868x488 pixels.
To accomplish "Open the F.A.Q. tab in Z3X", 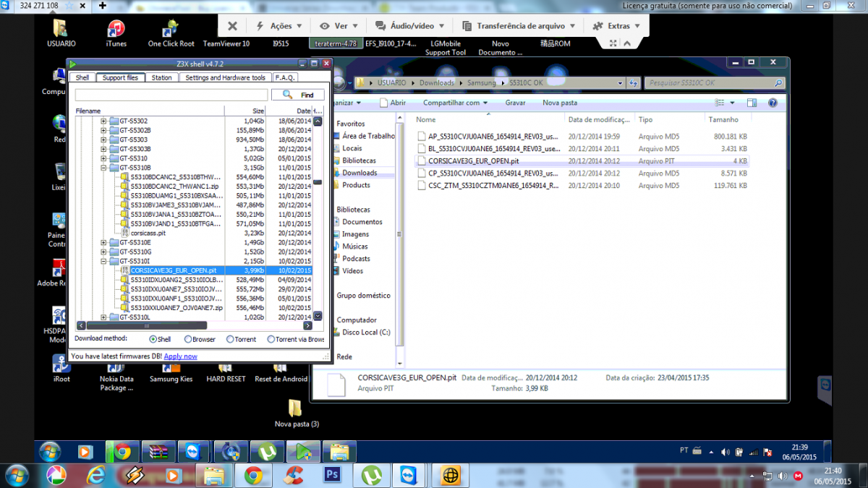I will coord(285,77).
